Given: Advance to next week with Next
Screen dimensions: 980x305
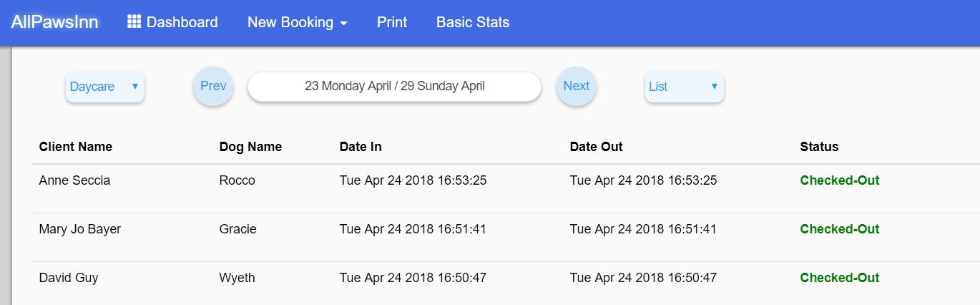Looking at the screenshot, I should [x=576, y=87].
